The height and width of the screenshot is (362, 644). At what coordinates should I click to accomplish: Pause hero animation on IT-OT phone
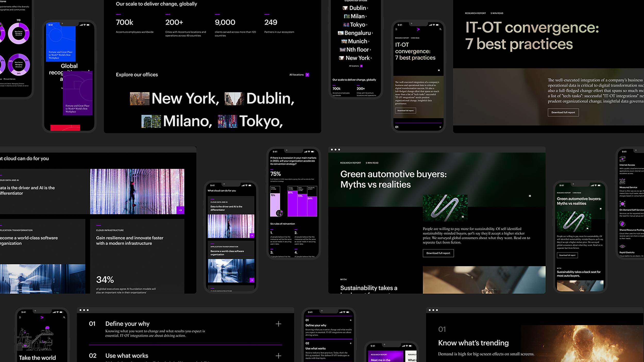coord(439,70)
